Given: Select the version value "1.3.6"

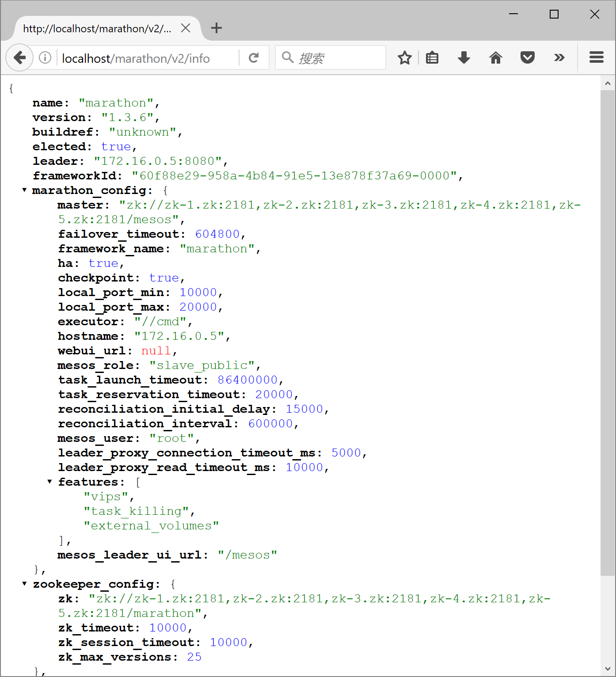Looking at the screenshot, I should pyautogui.click(x=128, y=117).
